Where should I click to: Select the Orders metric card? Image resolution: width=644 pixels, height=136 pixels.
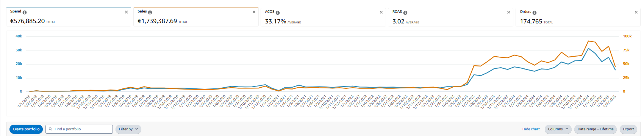pos(578,17)
